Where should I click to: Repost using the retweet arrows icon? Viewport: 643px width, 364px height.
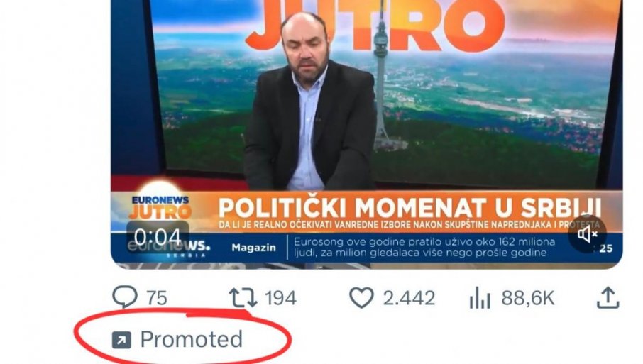pos(243,297)
